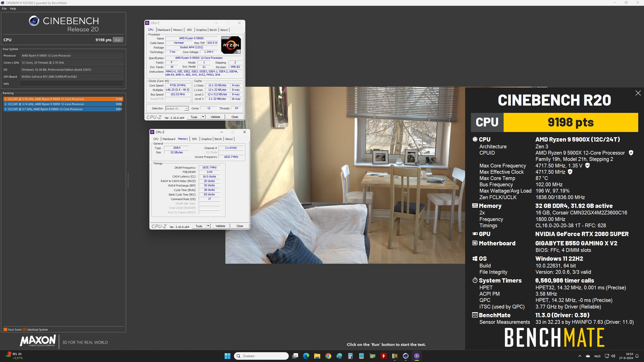644x362 pixels.
Task: Click the Ryzen 9 logo in CPU-Z
Action: pos(231,45)
